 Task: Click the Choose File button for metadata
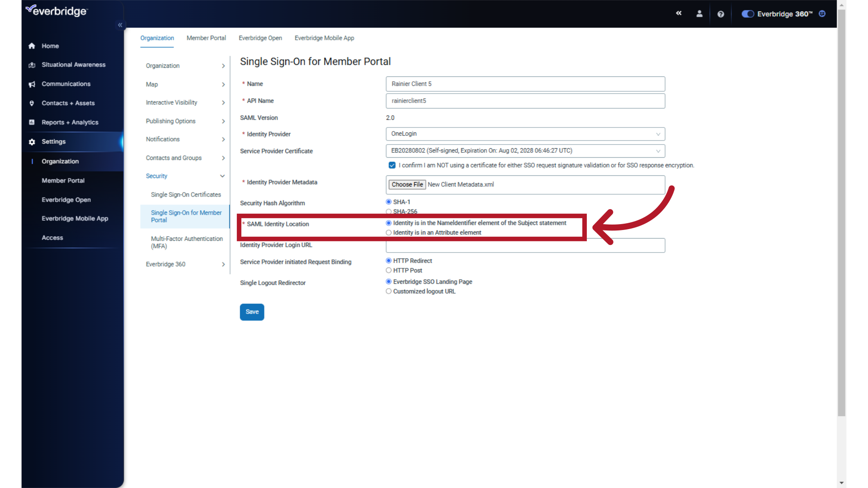(407, 184)
